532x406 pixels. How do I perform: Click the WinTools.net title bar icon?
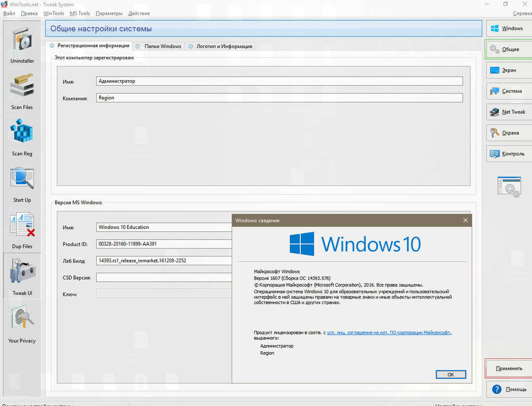(x=4, y=4)
